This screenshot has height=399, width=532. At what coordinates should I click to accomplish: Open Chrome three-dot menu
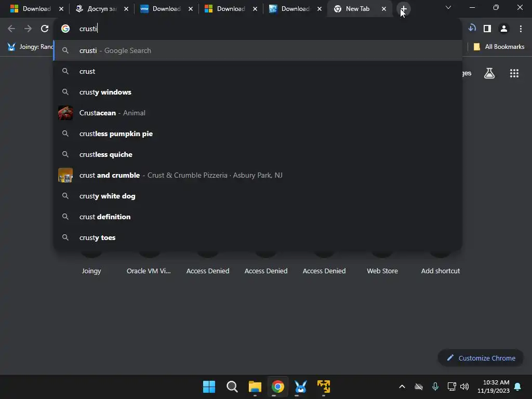point(521,29)
